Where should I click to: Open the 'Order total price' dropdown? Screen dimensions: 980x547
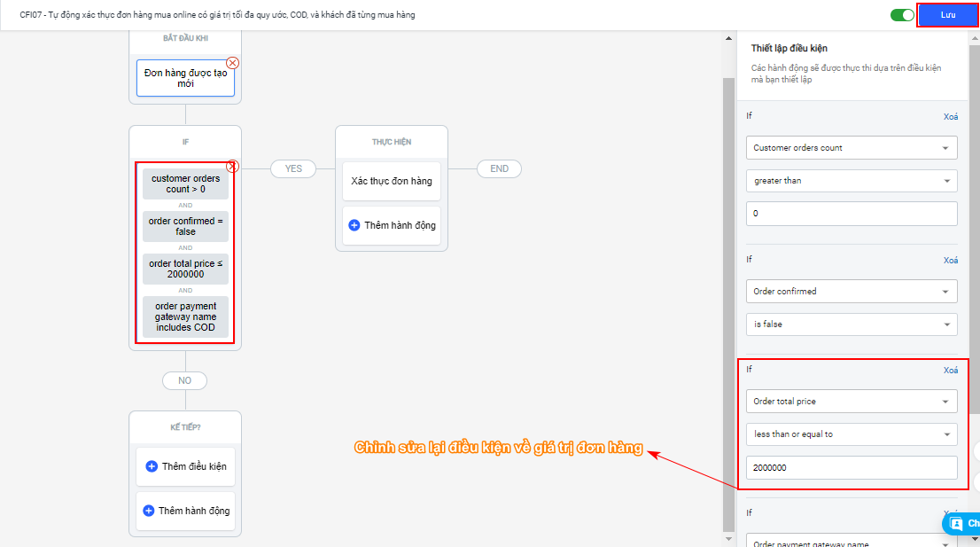852,402
